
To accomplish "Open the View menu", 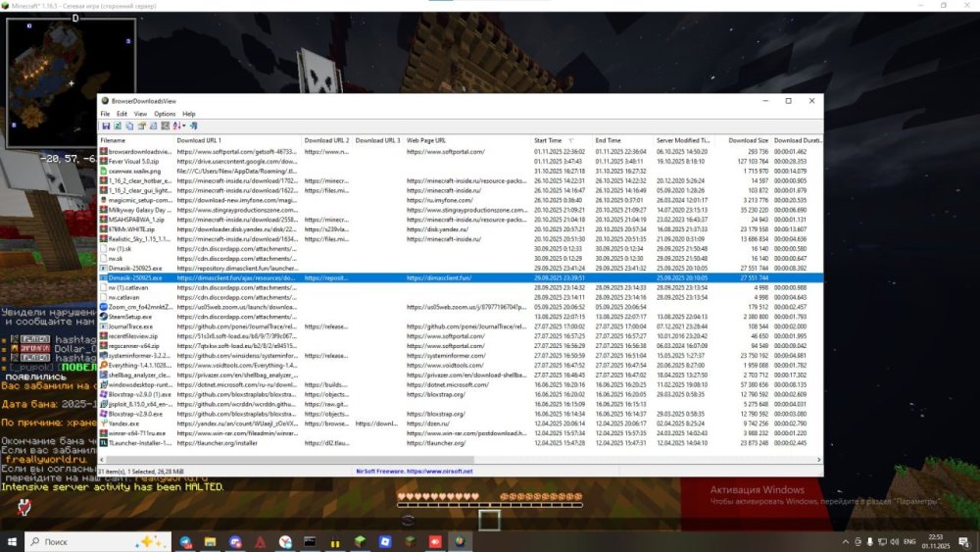I will (x=140, y=114).
